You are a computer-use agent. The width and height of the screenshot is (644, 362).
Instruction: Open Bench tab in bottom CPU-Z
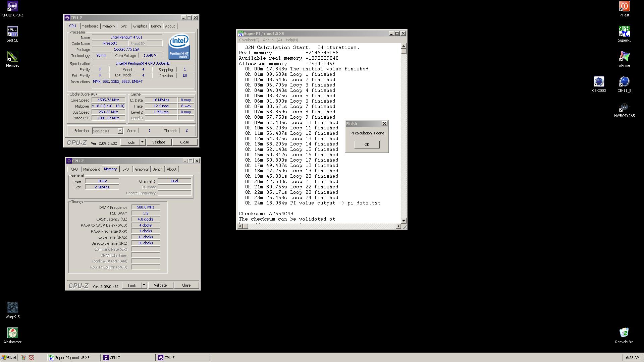coord(157,169)
